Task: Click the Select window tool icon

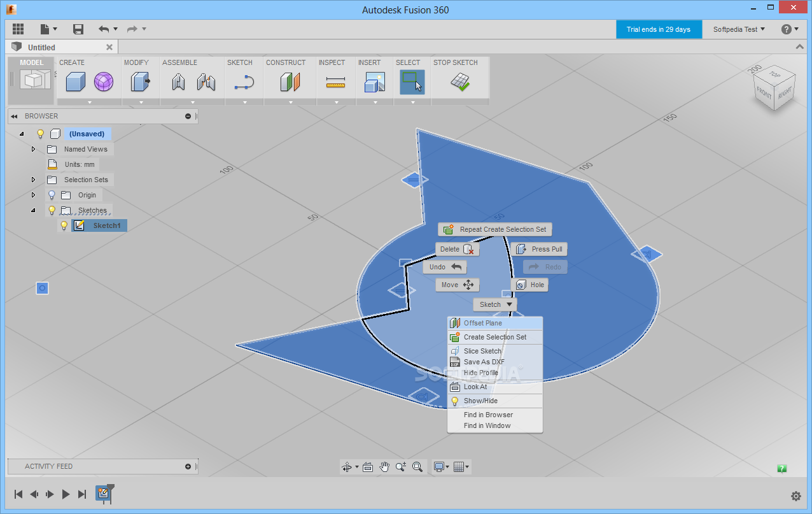Action: click(x=412, y=82)
